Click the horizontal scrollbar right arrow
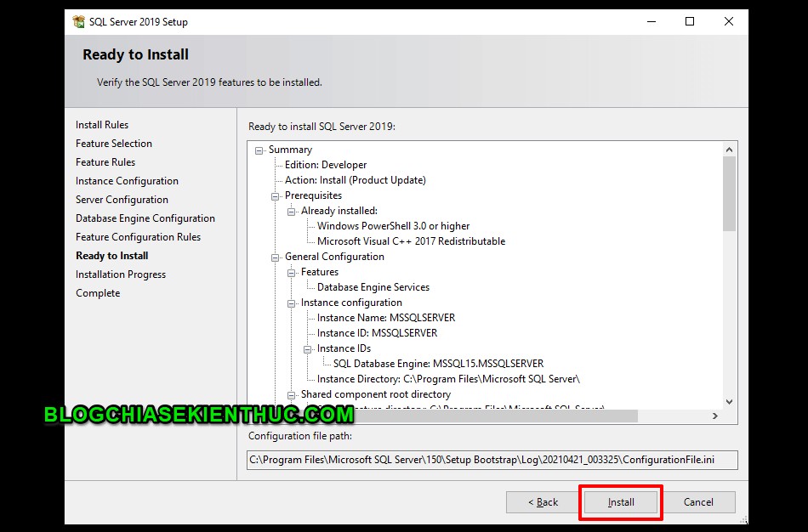This screenshot has width=808, height=532. (x=717, y=416)
